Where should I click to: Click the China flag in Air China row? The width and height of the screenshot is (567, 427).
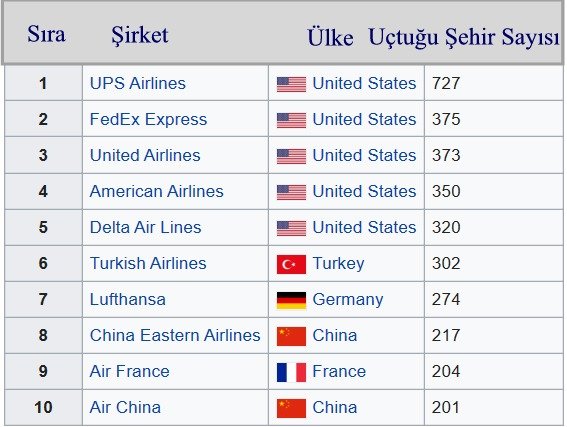(291, 408)
